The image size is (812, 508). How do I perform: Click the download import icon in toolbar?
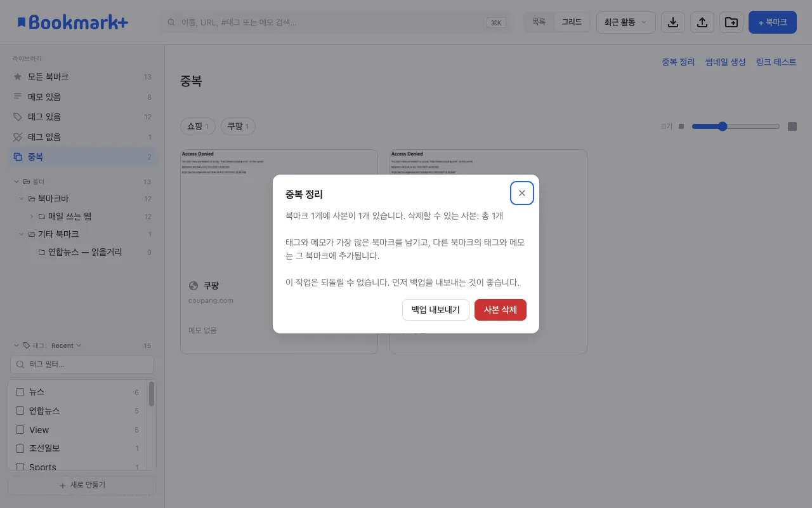click(x=673, y=22)
